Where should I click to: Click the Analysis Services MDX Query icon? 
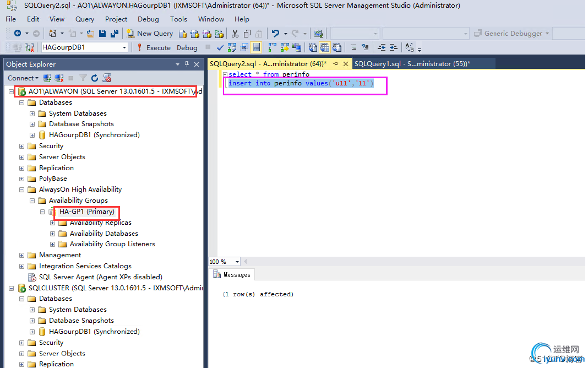pos(195,34)
